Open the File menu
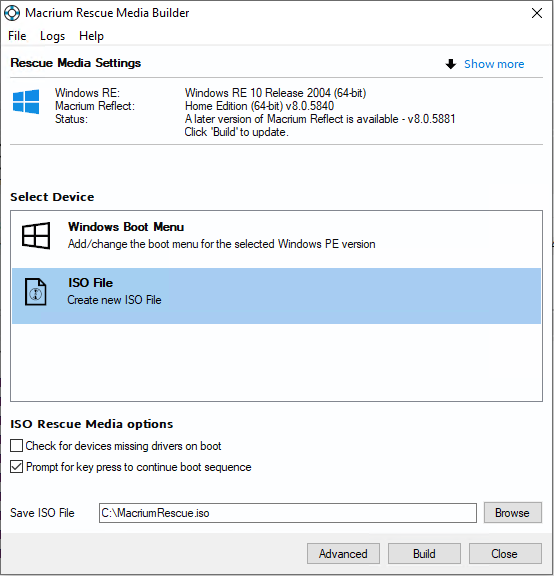The width and height of the screenshot is (554, 576). (17, 36)
